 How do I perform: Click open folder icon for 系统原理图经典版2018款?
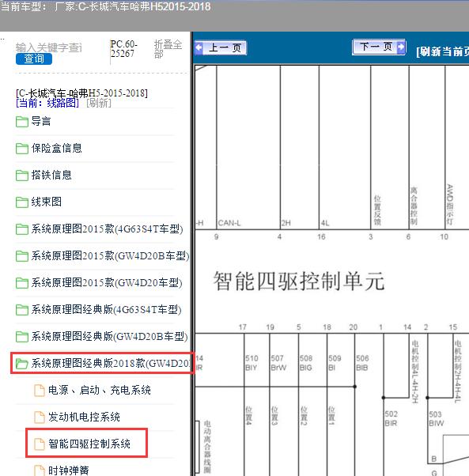[22, 364]
